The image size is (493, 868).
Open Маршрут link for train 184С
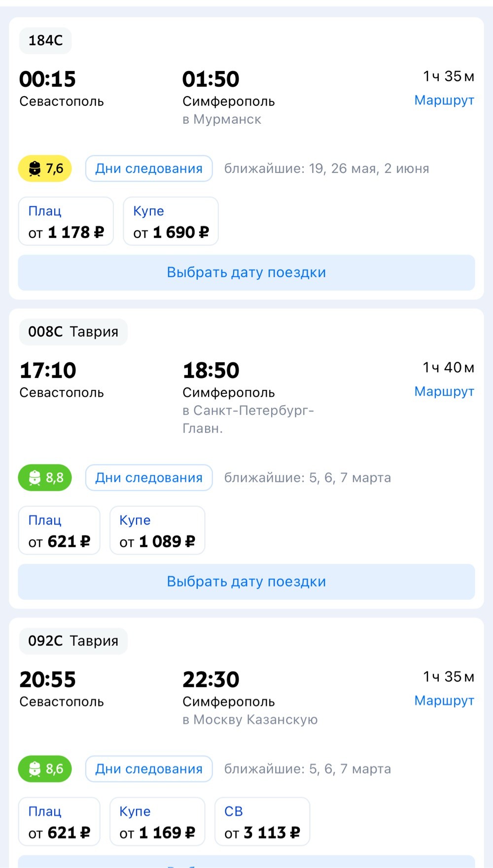(444, 100)
